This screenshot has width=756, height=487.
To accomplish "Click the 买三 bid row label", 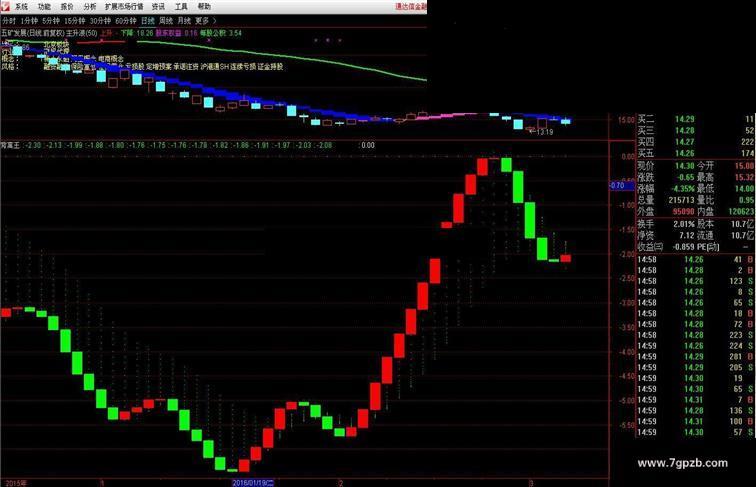I will (646, 131).
